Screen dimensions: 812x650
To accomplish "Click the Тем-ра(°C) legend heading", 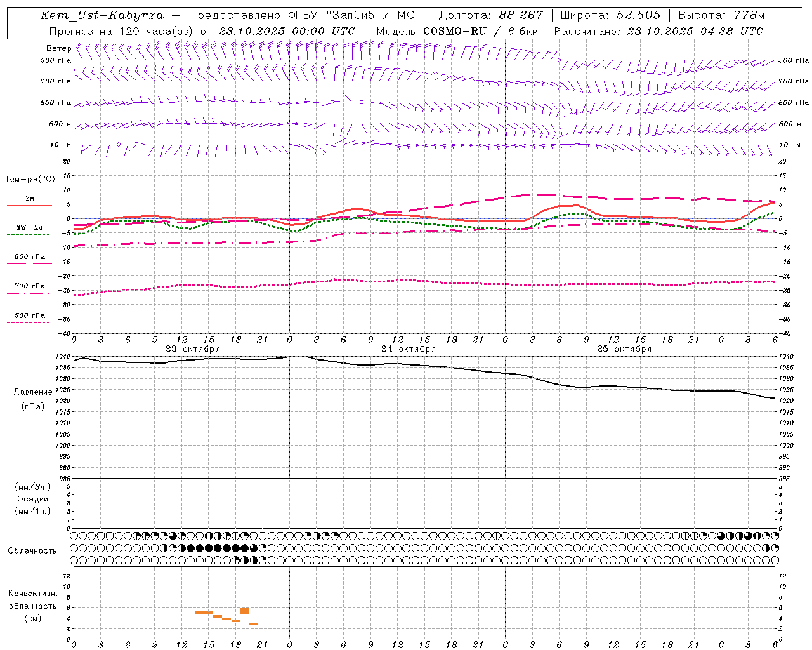I will point(30,180).
